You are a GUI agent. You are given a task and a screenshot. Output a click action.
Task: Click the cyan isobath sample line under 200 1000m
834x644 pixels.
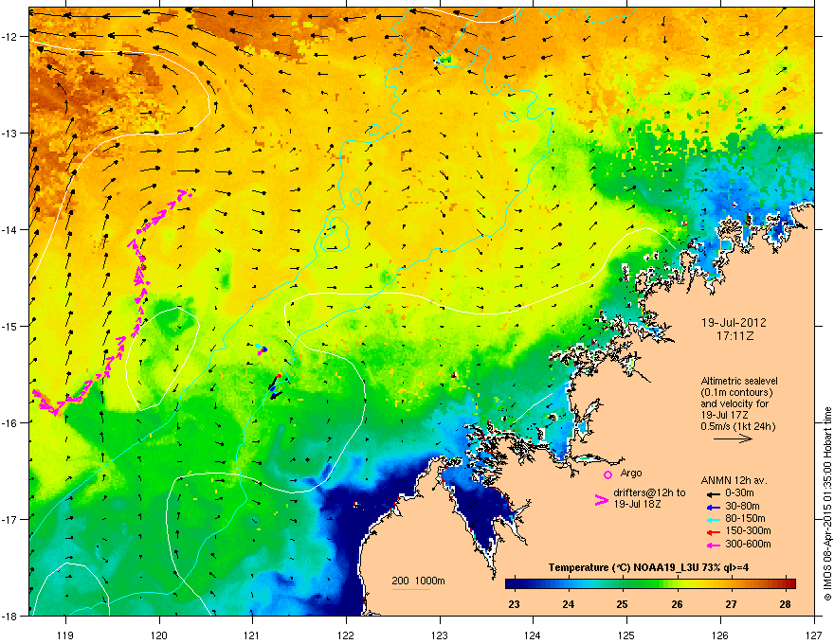(411, 589)
